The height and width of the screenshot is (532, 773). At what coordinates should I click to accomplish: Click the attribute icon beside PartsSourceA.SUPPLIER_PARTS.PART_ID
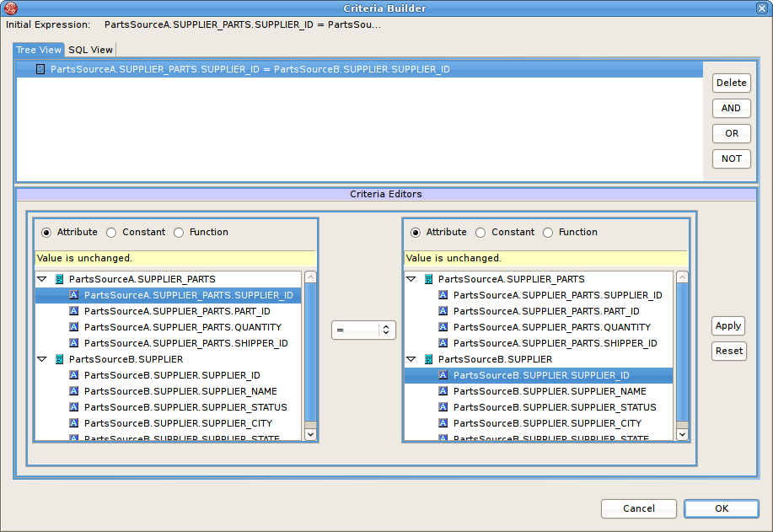tap(73, 311)
